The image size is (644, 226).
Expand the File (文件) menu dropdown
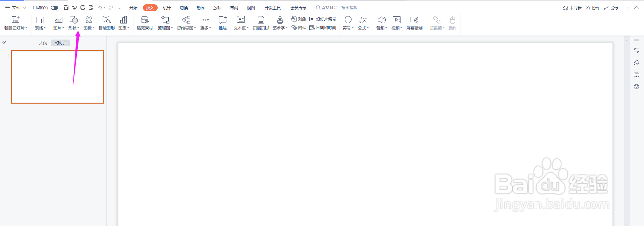point(24,8)
